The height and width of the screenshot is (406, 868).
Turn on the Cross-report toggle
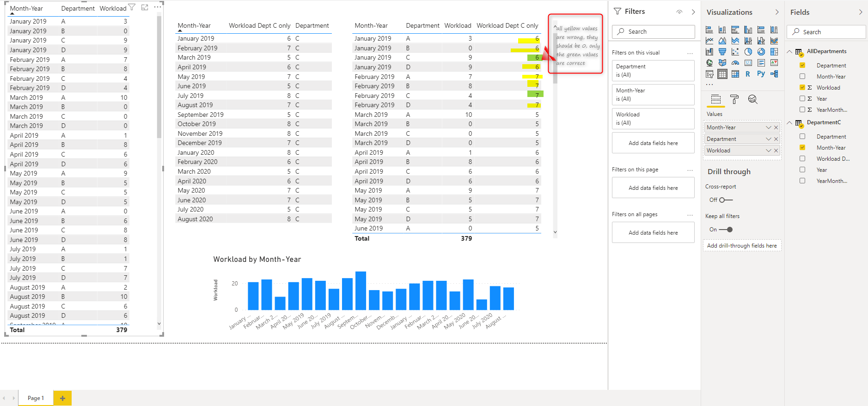click(726, 200)
